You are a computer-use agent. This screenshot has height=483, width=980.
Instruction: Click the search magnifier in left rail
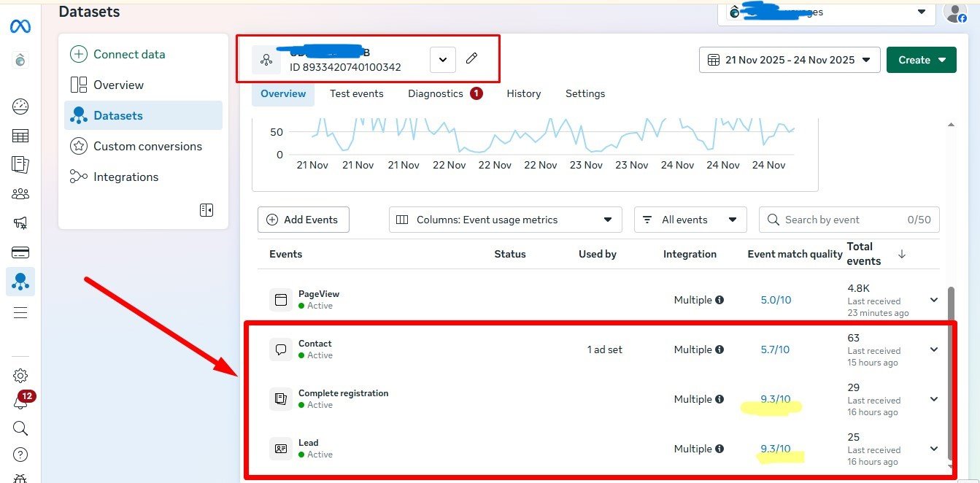coord(20,428)
